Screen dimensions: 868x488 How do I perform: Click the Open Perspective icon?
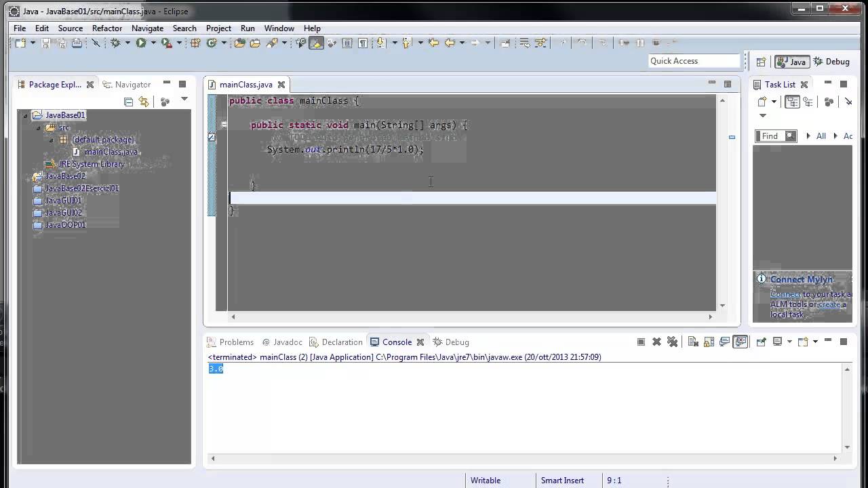coord(761,62)
